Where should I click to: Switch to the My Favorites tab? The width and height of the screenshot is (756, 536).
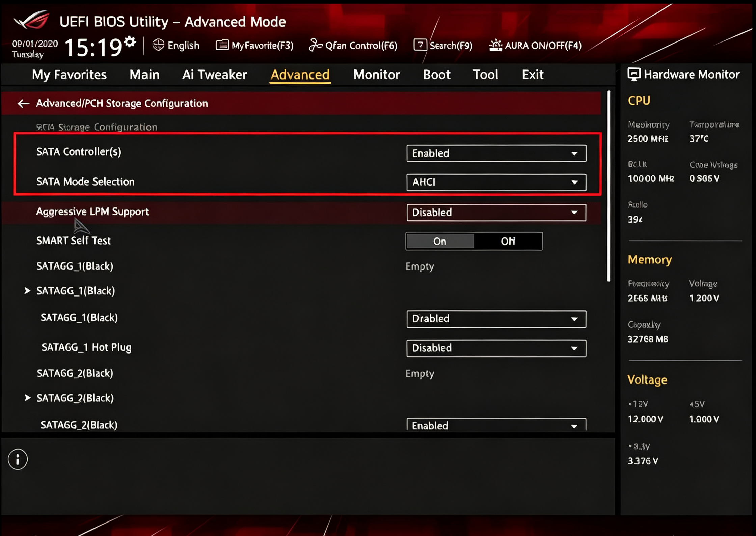(x=69, y=75)
